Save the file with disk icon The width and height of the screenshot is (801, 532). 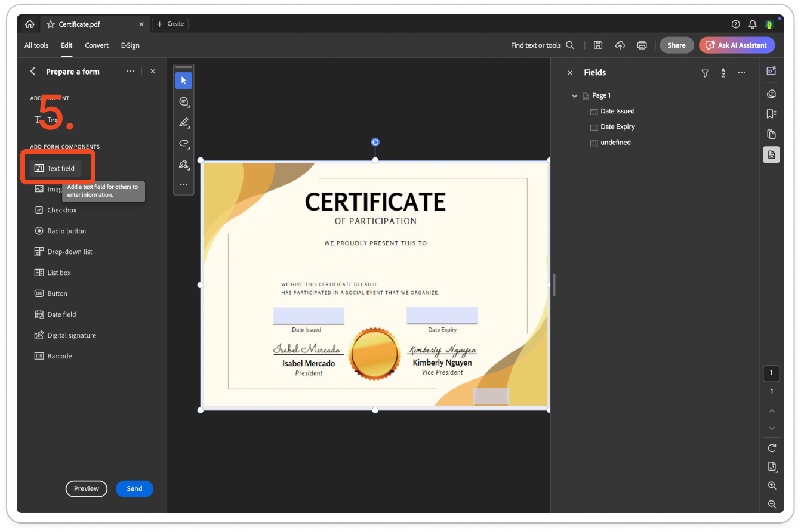tap(598, 45)
